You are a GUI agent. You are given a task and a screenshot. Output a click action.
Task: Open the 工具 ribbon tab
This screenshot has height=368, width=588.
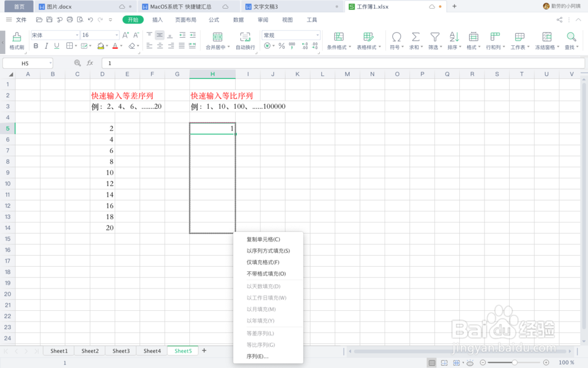tap(312, 19)
